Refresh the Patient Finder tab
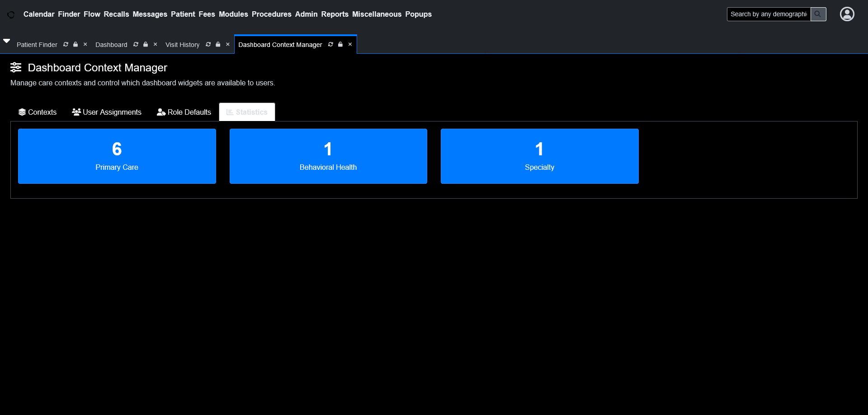The height and width of the screenshot is (415, 868). 66,44
